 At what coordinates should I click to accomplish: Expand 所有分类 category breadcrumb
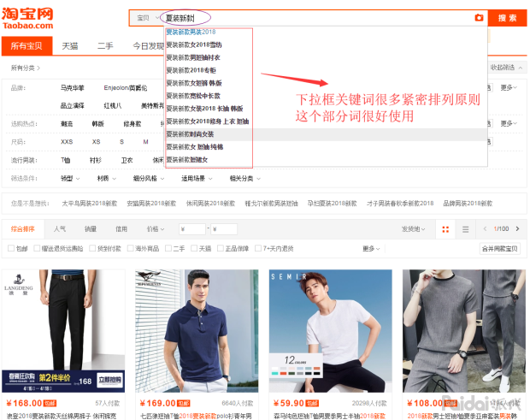pos(26,68)
